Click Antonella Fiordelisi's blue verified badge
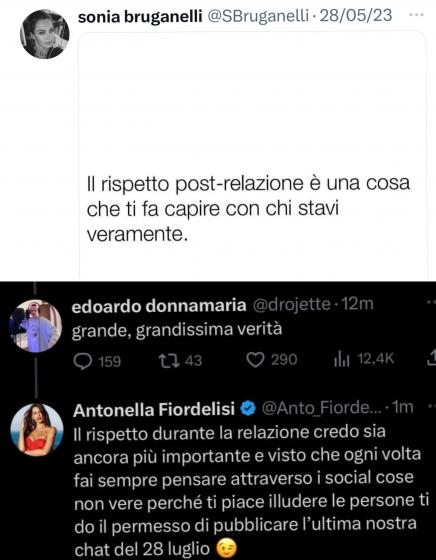The width and height of the screenshot is (436, 560). pos(249,409)
